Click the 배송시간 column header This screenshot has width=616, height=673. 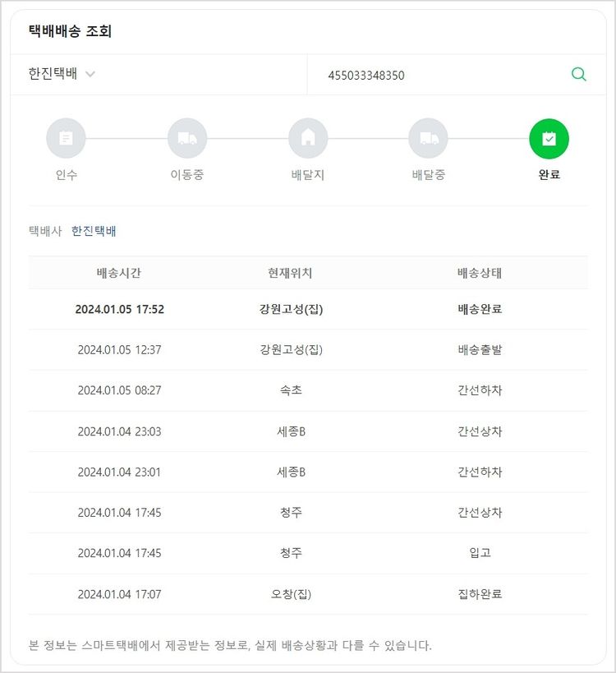pyautogui.click(x=119, y=273)
